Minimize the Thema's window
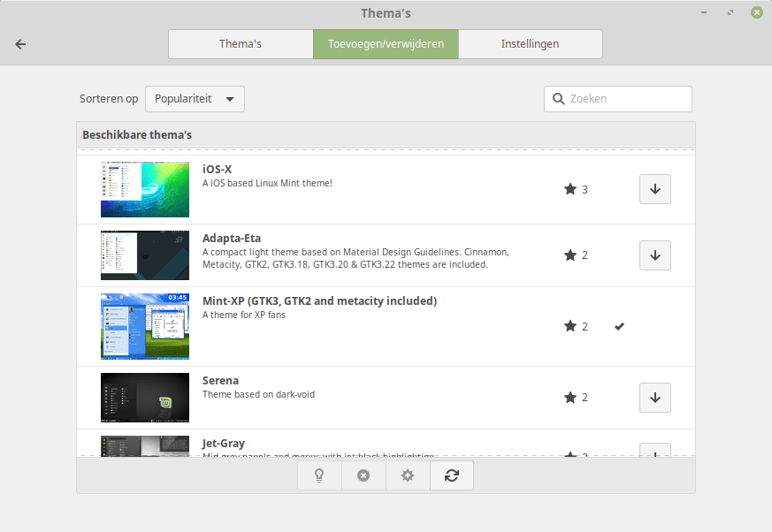The width and height of the screenshot is (772, 532). 704,12
